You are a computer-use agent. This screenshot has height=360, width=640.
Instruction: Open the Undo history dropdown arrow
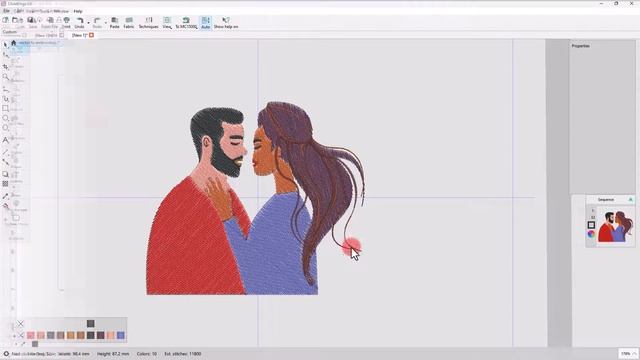click(88, 22)
